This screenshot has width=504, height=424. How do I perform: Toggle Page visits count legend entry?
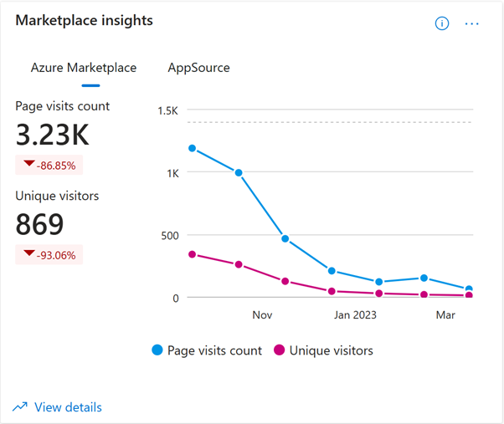(x=207, y=350)
